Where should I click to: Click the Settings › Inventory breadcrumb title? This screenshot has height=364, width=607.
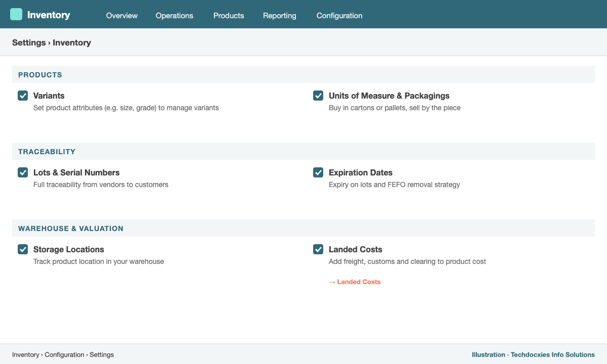coord(52,42)
